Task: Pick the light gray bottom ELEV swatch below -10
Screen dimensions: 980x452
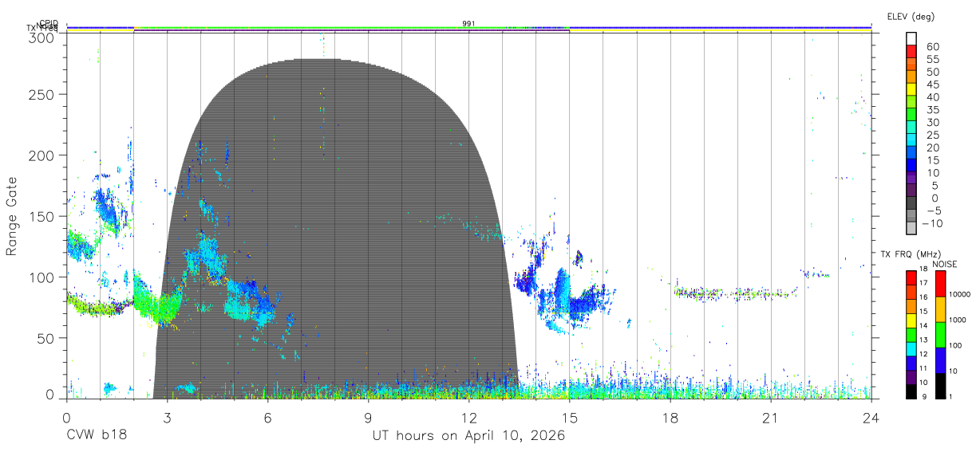Action: (911, 228)
